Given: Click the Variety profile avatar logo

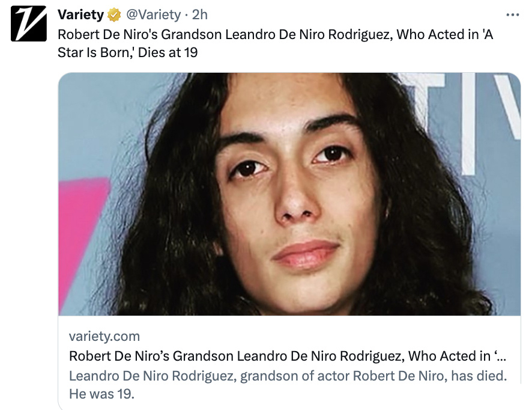Looking at the screenshot, I should [x=29, y=24].
